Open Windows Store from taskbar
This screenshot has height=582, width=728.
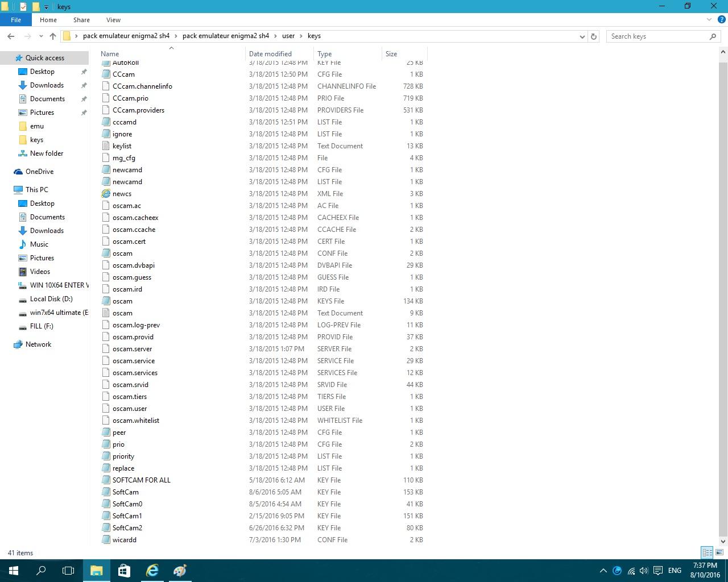click(x=124, y=571)
